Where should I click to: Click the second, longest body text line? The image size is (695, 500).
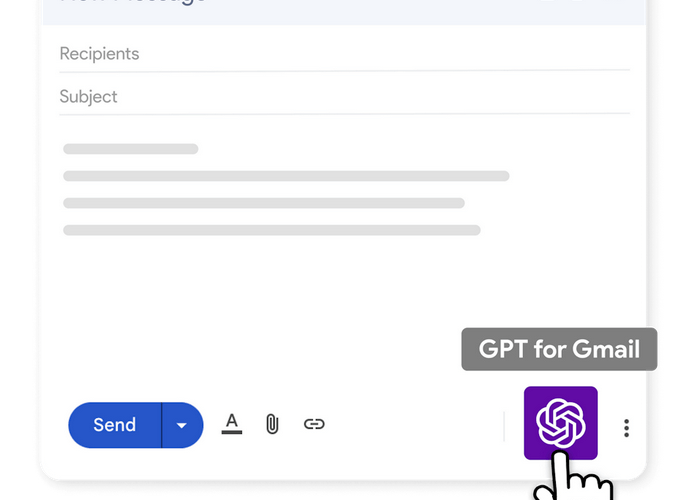pos(286,176)
